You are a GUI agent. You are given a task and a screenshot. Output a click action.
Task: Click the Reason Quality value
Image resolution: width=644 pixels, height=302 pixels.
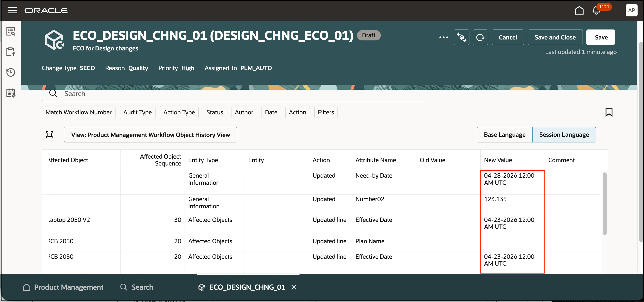click(138, 68)
